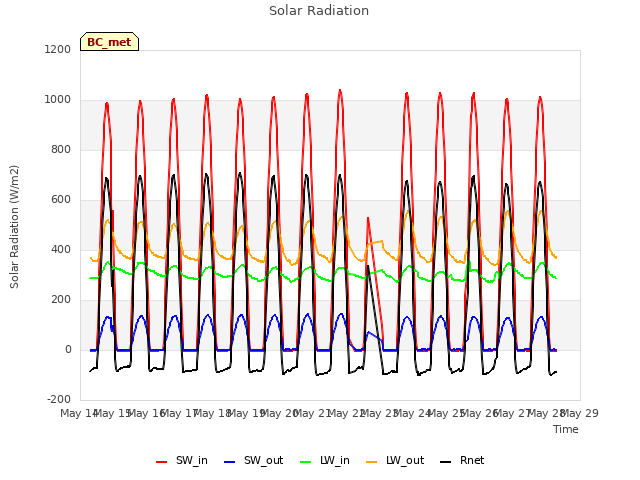This screenshot has height=480, width=640.
Task: Click the orange LW_out legend swatch
Action: (372, 462)
